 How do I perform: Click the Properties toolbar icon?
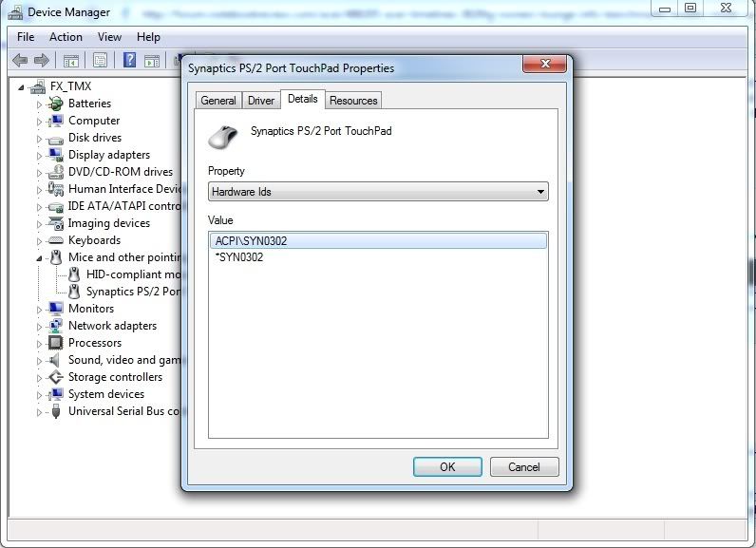click(100, 60)
